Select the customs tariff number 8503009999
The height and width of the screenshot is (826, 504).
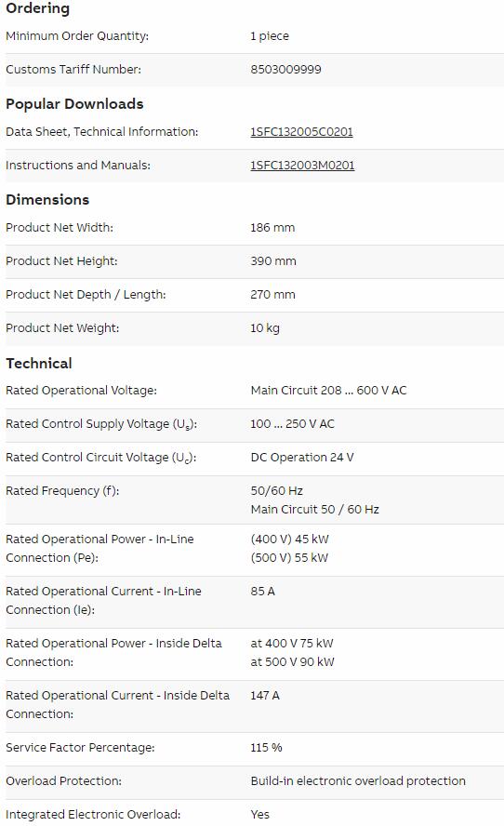[x=285, y=70]
